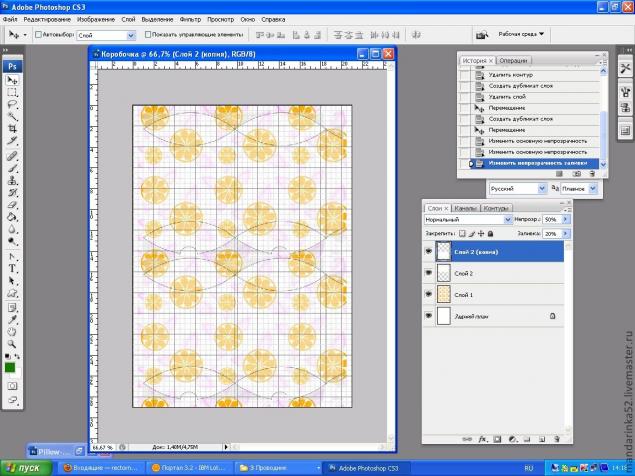Select the Slice tool
635x476 pixels.
click(x=12, y=141)
